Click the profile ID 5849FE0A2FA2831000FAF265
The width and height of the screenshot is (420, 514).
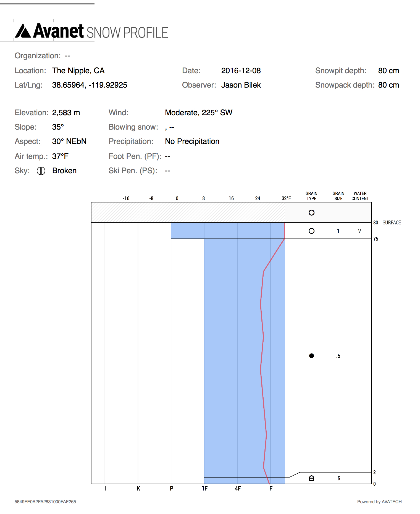pyautogui.click(x=45, y=502)
